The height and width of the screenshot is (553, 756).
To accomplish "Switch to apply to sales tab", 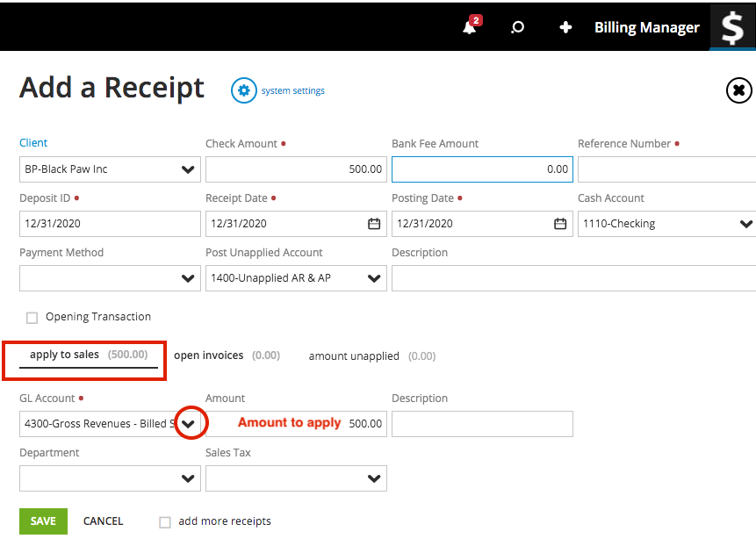I will (89, 355).
